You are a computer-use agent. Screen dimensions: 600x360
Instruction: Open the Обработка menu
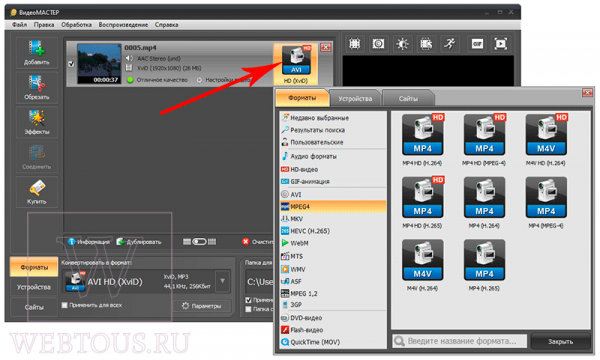[x=76, y=24]
